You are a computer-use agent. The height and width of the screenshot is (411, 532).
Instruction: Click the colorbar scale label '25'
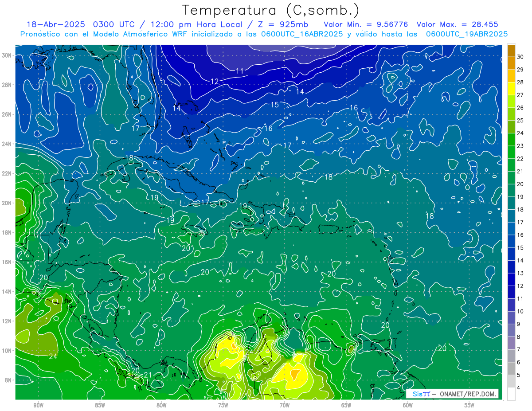[x=520, y=120]
